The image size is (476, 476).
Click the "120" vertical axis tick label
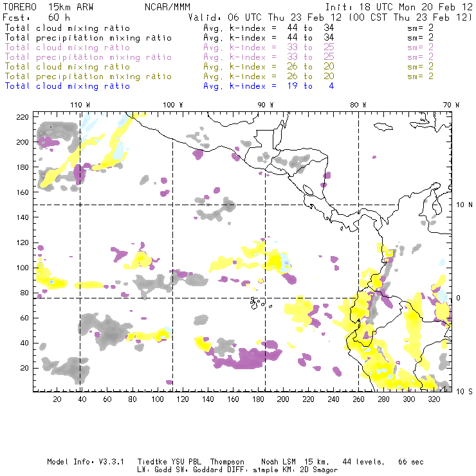pos(23,243)
